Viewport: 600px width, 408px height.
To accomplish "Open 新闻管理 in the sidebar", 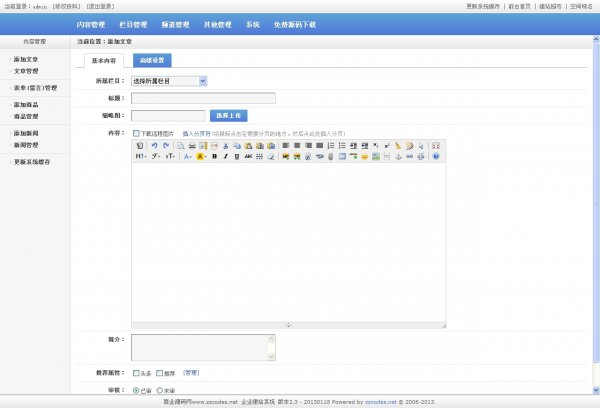I will point(26,145).
